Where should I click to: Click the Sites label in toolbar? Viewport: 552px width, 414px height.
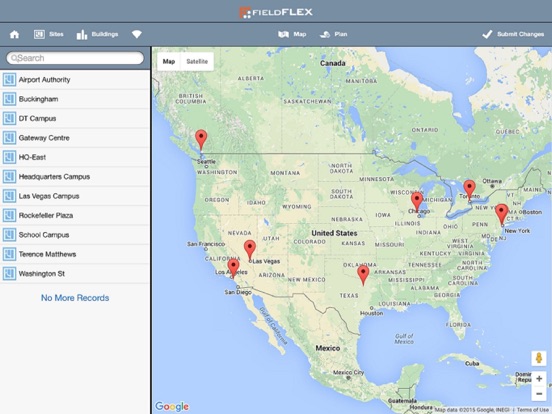pyautogui.click(x=56, y=34)
